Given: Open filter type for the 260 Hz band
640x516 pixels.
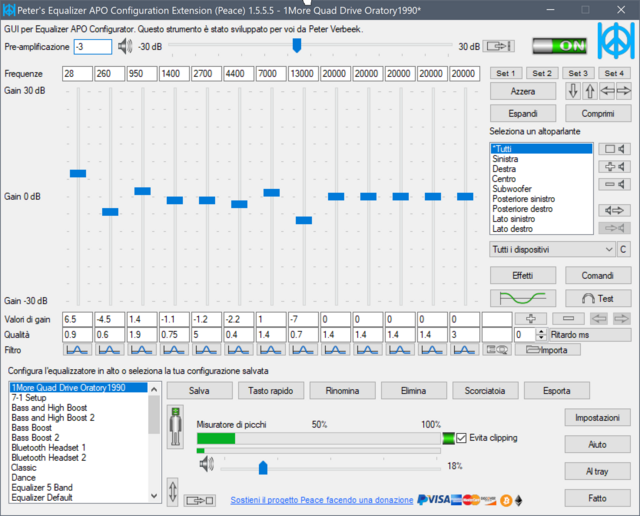Looking at the screenshot, I should coord(109,350).
